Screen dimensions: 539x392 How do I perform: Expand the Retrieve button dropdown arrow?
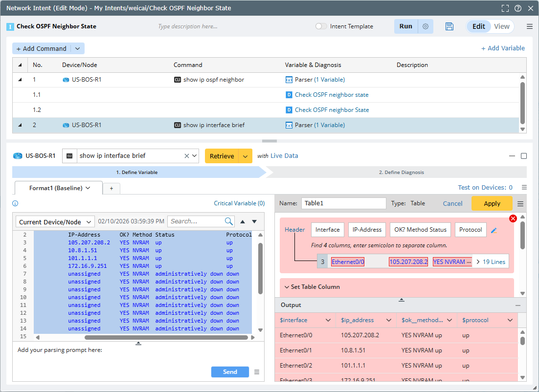(x=245, y=156)
